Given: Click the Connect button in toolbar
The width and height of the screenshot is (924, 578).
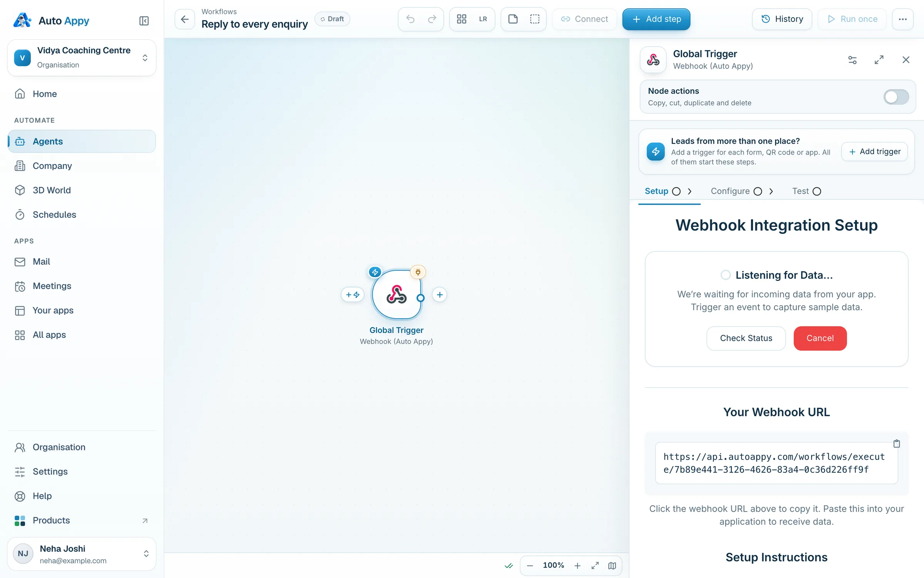Looking at the screenshot, I should (584, 19).
